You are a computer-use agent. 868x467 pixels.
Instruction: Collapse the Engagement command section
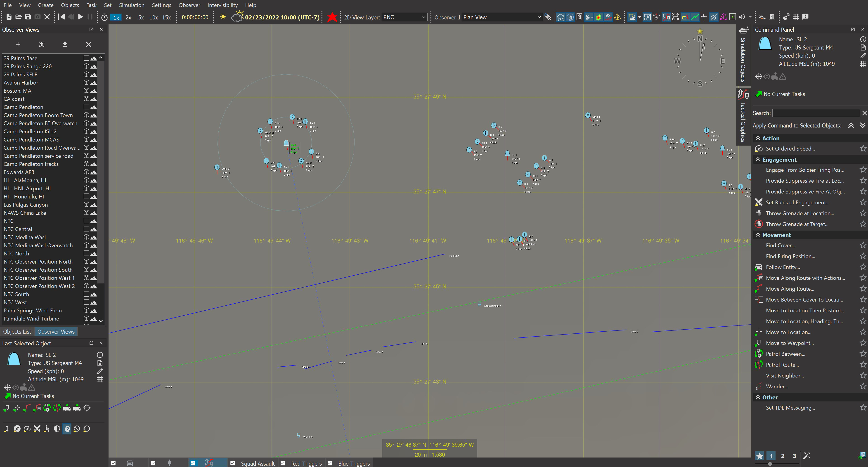[x=758, y=159]
